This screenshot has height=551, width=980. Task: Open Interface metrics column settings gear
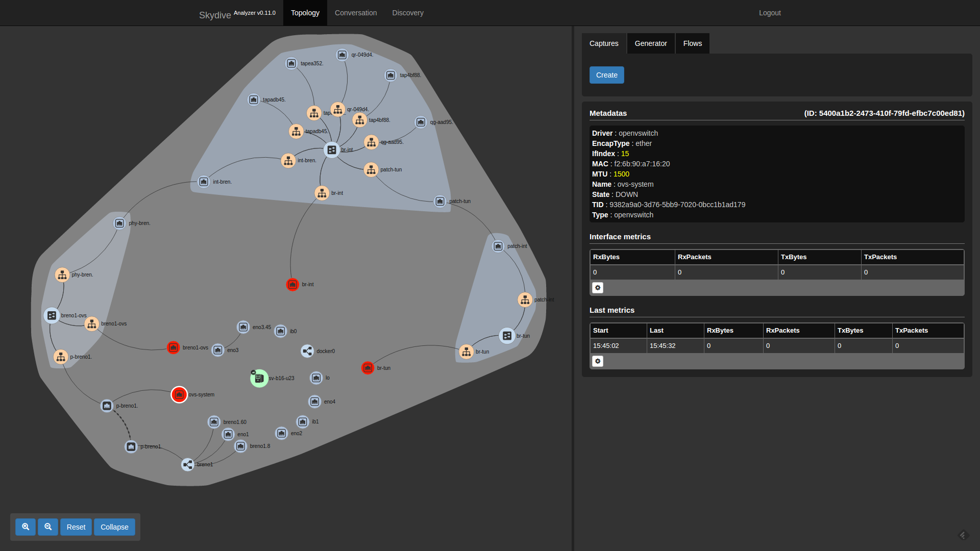click(598, 288)
